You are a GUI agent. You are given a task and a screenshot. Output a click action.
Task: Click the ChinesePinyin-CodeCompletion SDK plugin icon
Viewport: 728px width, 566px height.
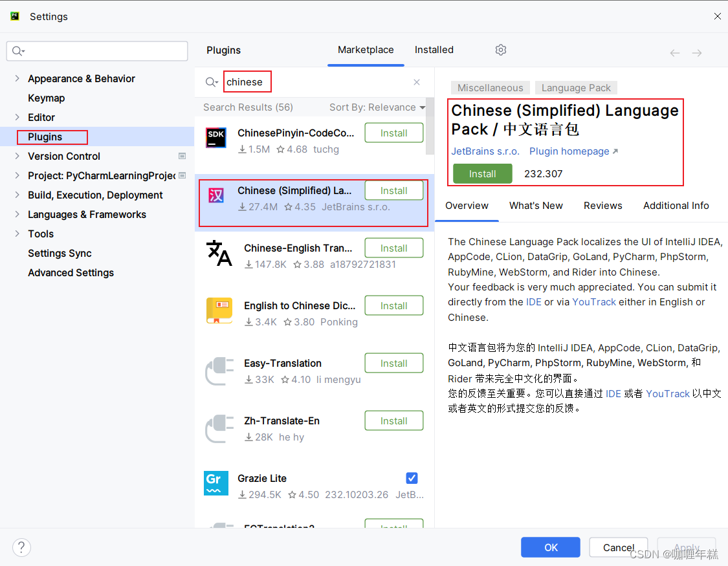point(216,138)
